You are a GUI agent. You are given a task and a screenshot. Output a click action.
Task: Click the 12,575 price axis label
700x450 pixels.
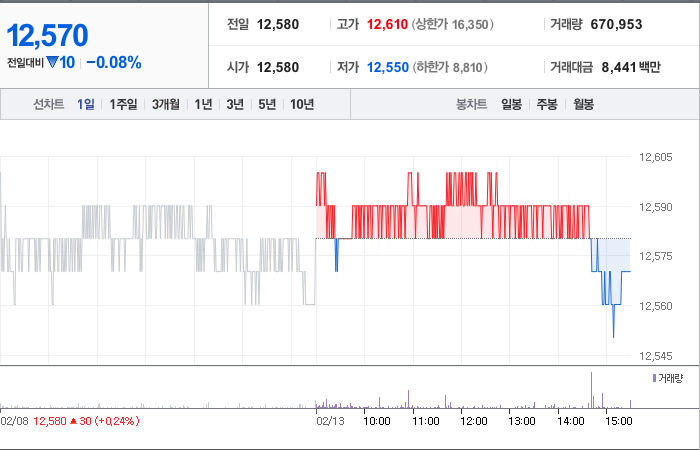pos(656,256)
